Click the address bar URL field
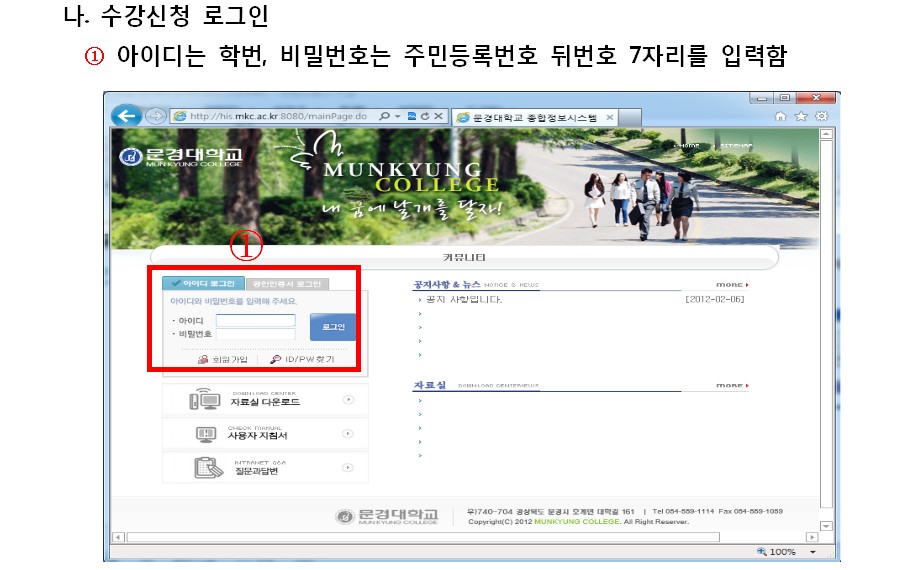Viewport: 907px width, 570px height. pyautogui.click(x=278, y=116)
